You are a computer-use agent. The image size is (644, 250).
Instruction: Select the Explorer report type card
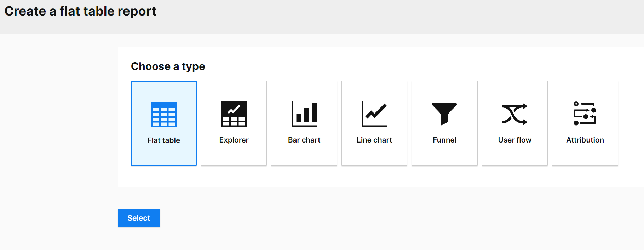(234, 123)
